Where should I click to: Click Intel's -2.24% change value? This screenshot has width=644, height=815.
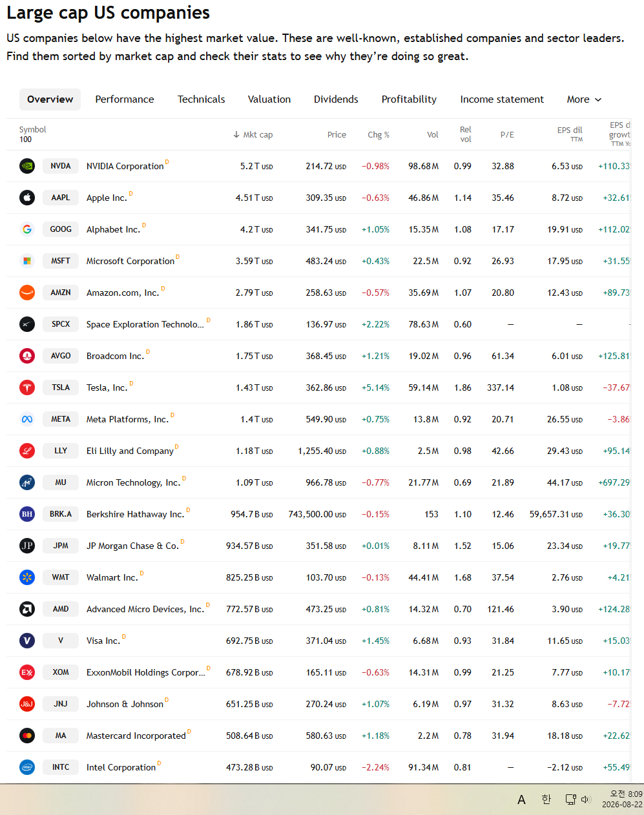375,767
